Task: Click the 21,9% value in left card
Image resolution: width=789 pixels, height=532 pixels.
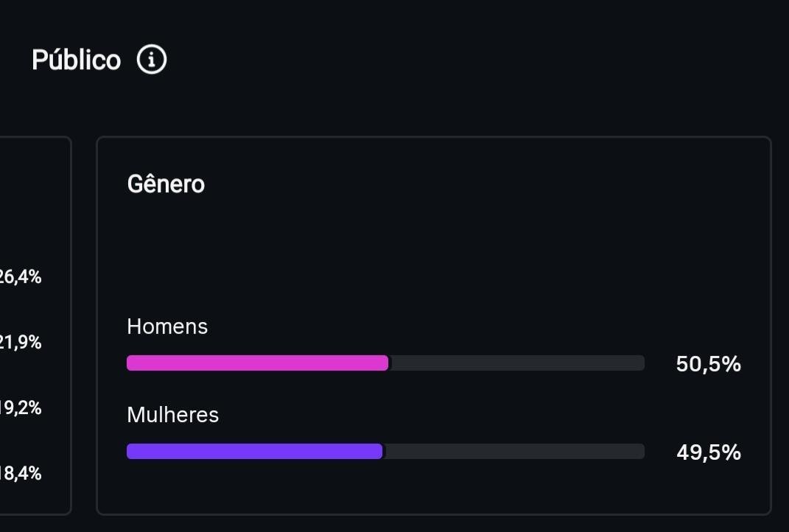Action: (x=21, y=343)
